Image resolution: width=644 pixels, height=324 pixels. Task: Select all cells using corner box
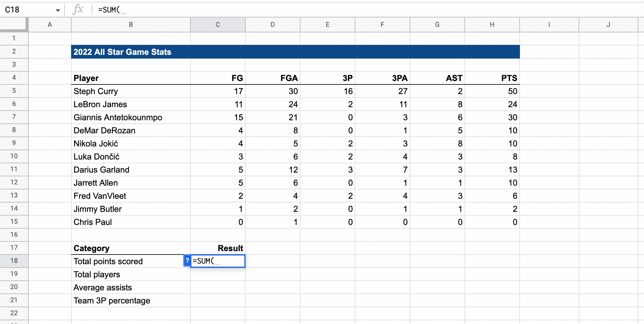[x=14, y=25]
